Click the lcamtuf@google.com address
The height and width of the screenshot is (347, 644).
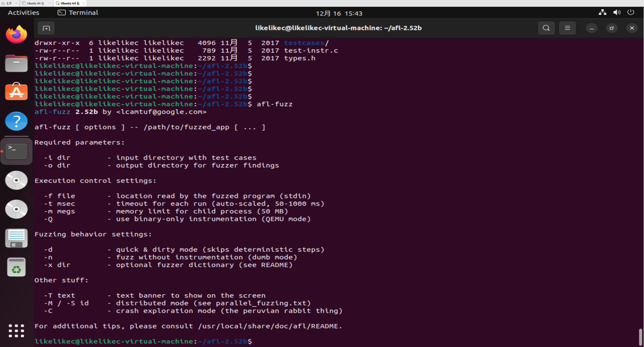pos(161,112)
